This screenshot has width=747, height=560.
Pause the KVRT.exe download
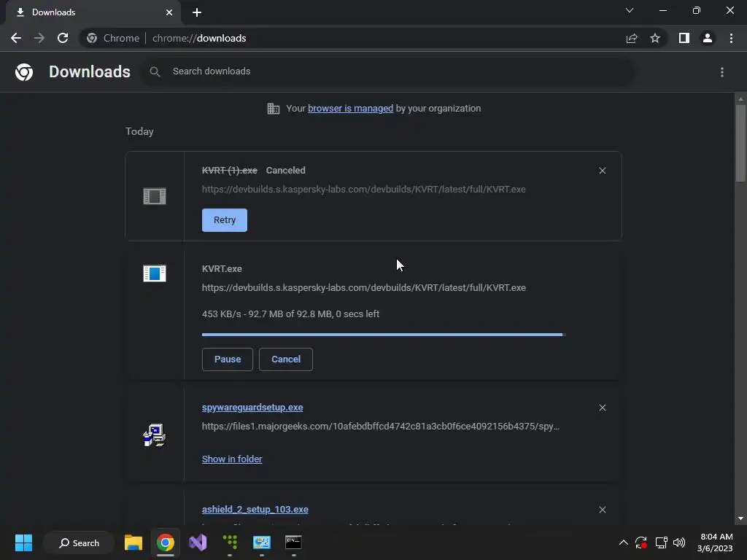[x=228, y=359]
